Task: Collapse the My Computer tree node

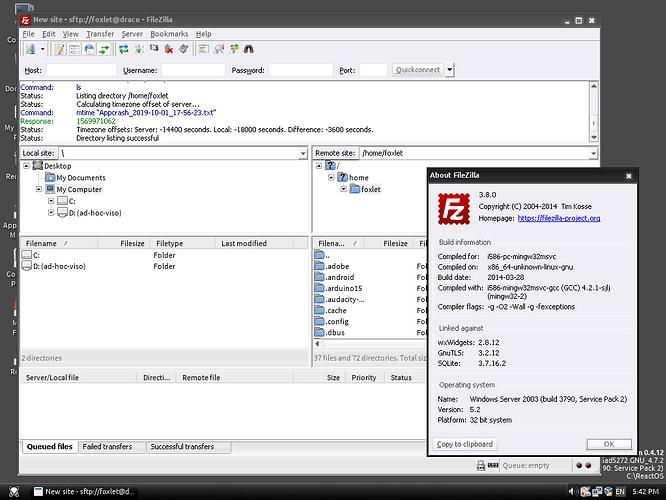Action: 39,189
